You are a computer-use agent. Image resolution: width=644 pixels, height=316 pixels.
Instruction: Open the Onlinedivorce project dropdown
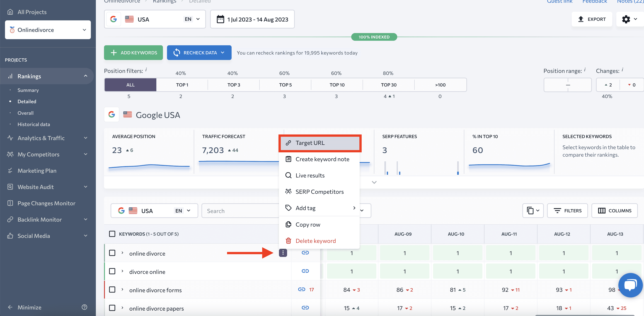(48, 30)
